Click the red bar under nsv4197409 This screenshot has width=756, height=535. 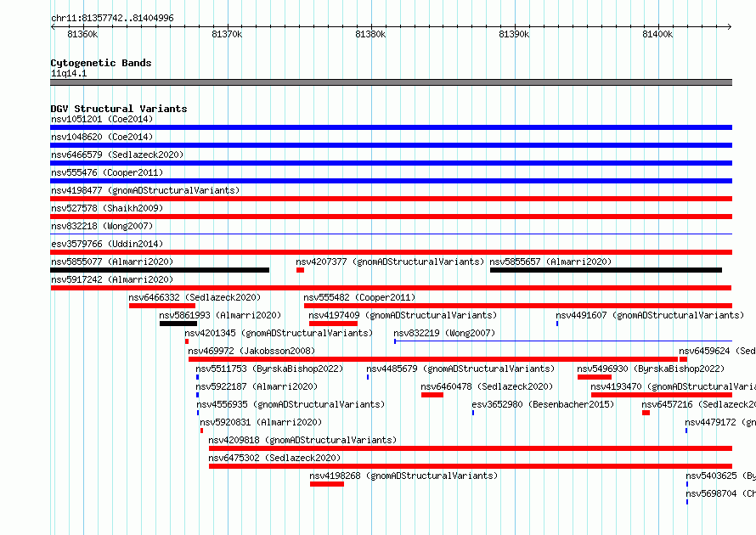[333, 324]
